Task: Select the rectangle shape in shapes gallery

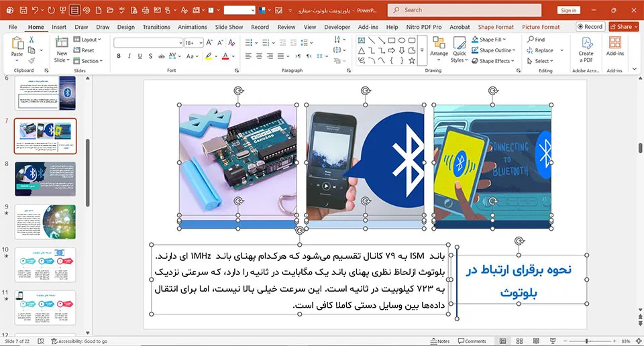Action: [x=391, y=40]
